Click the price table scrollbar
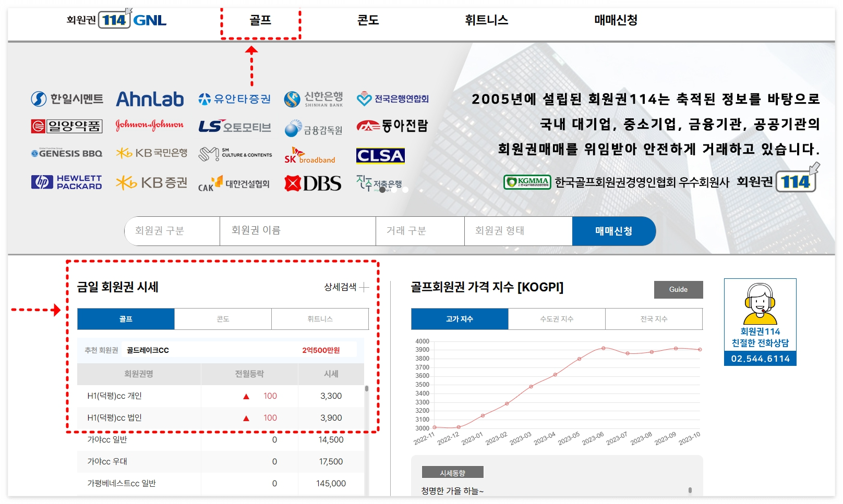The height and width of the screenshot is (504, 843). [367, 389]
